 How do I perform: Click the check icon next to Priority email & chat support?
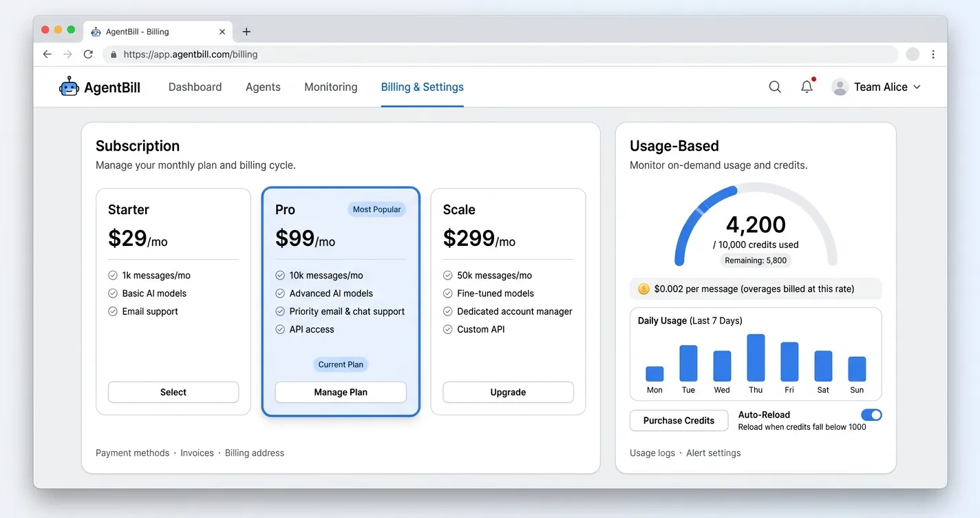pos(280,311)
